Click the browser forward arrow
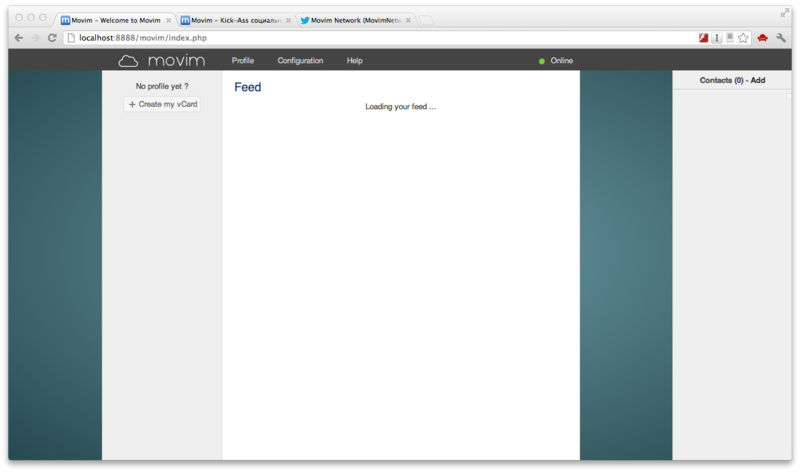The width and height of the screenshot is (800, 472). click(x=35, y=38)
